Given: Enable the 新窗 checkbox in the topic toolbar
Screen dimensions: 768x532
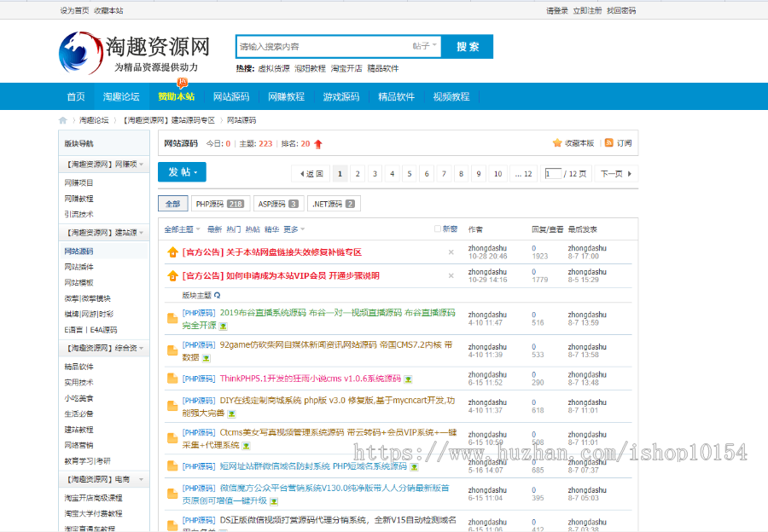Looking at the screenshot, I should pyautogui.click(x=436, y=229).
